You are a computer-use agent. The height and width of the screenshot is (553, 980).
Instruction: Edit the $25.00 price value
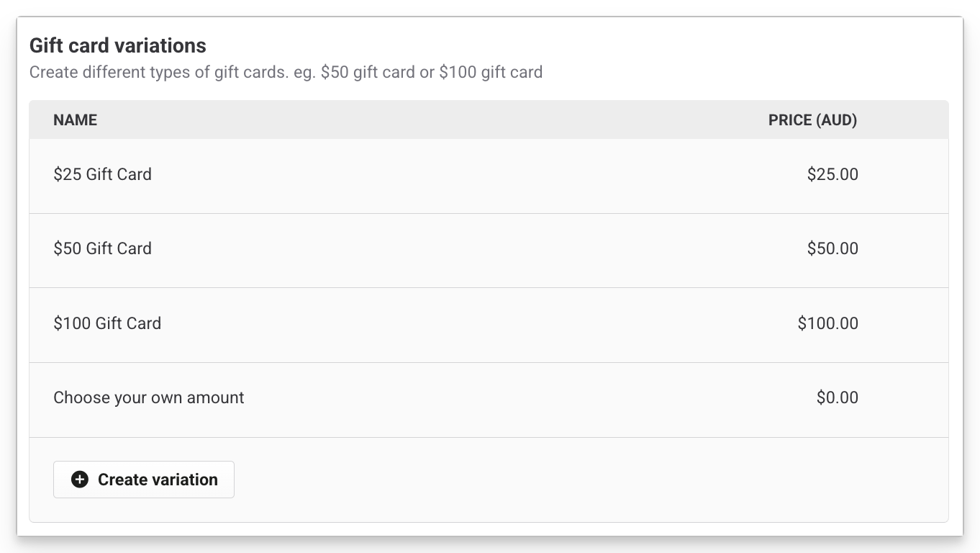tap(833, 174)
